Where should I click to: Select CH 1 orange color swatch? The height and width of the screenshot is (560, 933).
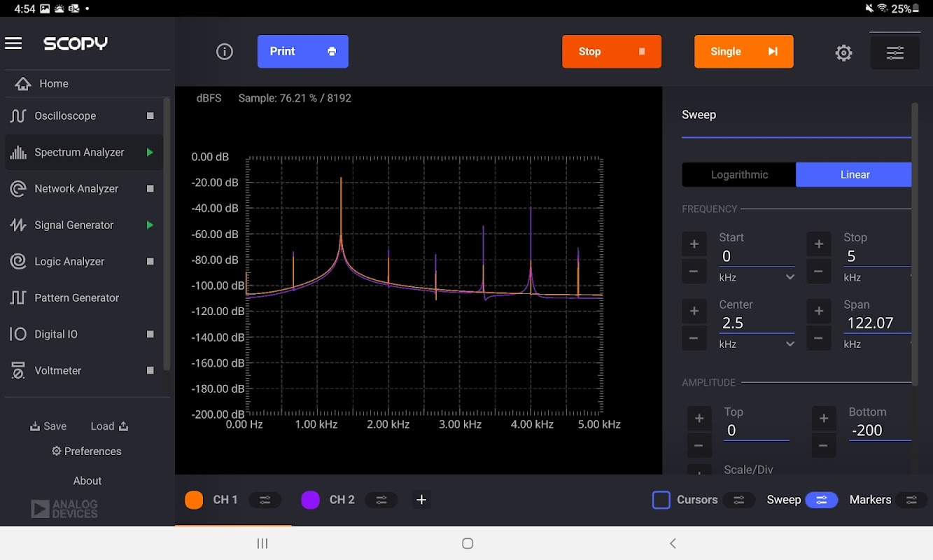pyautogui.click(x=194, y=500)
